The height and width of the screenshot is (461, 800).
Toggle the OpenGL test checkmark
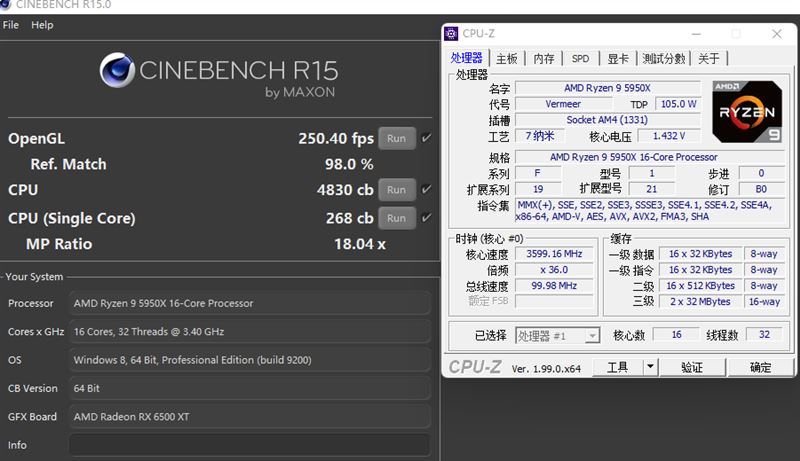(427, 138)
